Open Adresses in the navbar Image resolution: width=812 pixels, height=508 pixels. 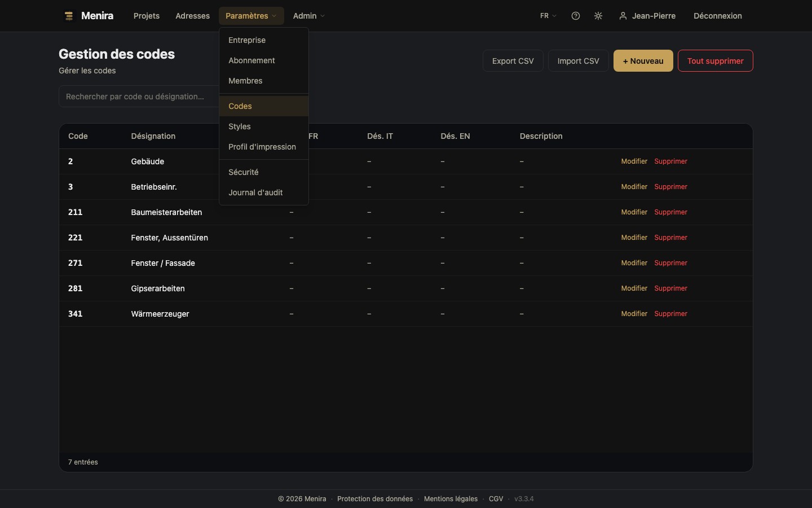tap(192, 16)
